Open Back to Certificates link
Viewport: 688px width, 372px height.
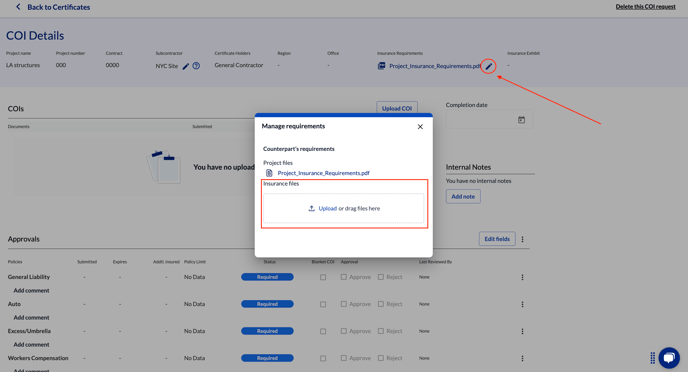click(x=58, y=7)
